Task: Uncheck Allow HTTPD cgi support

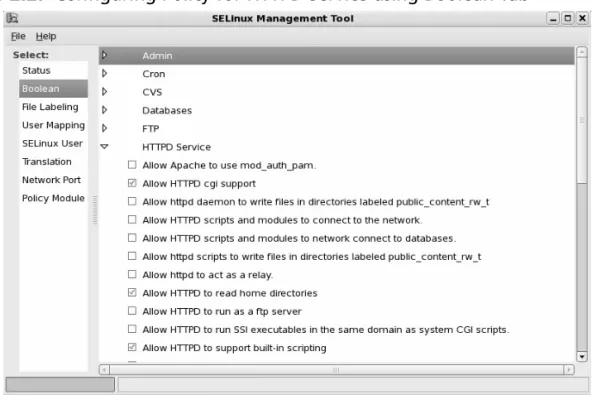Action: coord(132,183)
